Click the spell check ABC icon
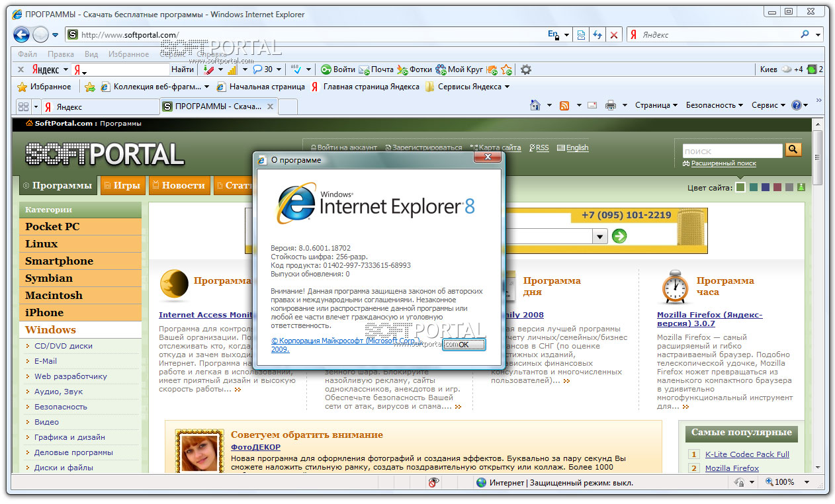This screenshot has width=835, height=504. [x=296, y=69]
